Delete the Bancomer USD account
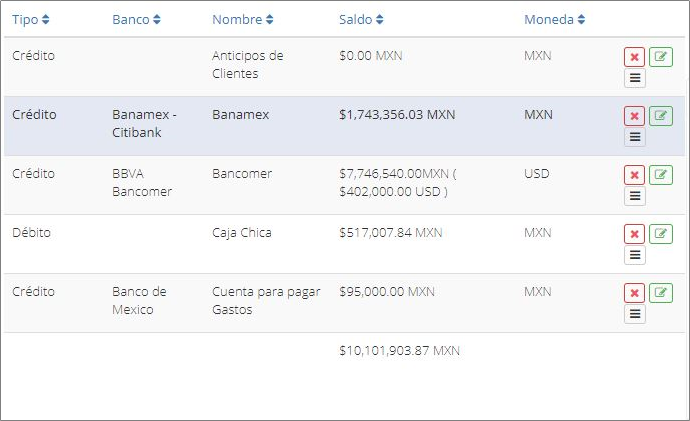Image resolution: width=690 pixels, height=421 pixels. point(634,175)
